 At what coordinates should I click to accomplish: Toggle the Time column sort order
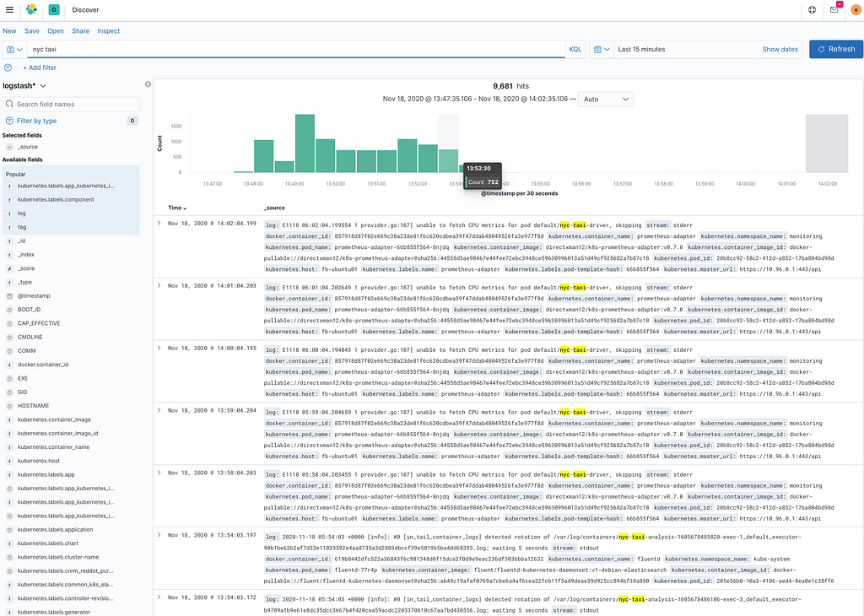(x=177, y=208)
